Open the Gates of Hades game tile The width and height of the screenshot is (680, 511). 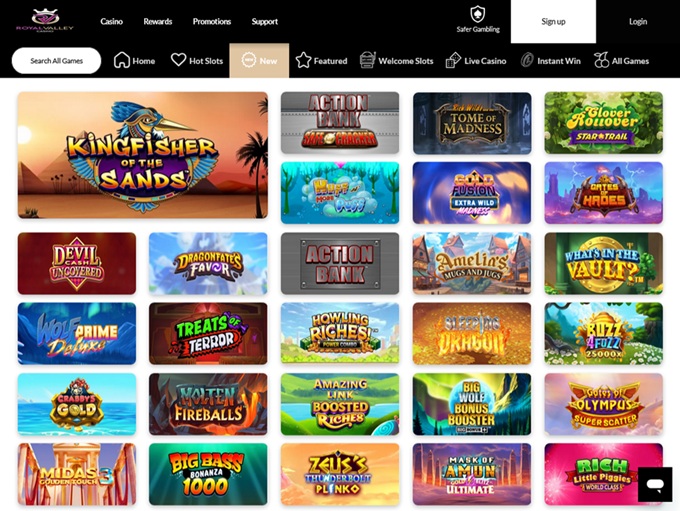tap(604, 193)
